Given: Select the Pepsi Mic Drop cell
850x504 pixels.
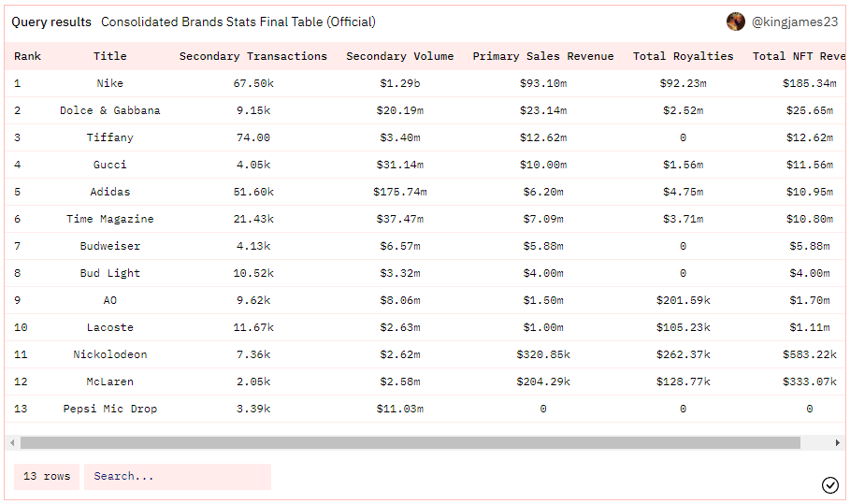Looking at the screenshot, I should 109,409.
